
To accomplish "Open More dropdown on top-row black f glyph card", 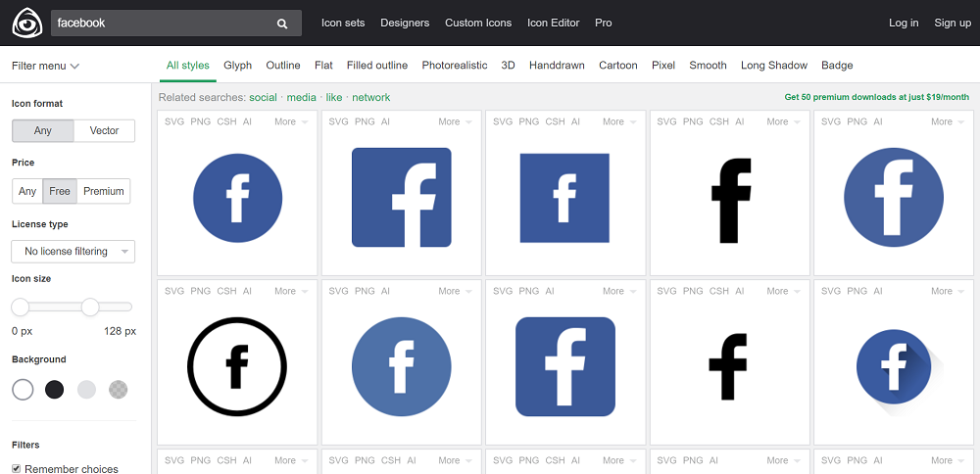I will [x=784, y=121].
